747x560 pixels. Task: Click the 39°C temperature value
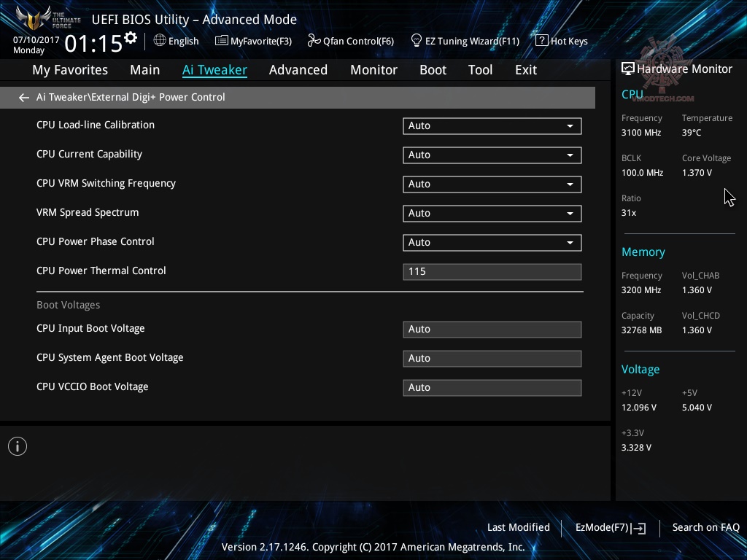(x=692, y=133)
